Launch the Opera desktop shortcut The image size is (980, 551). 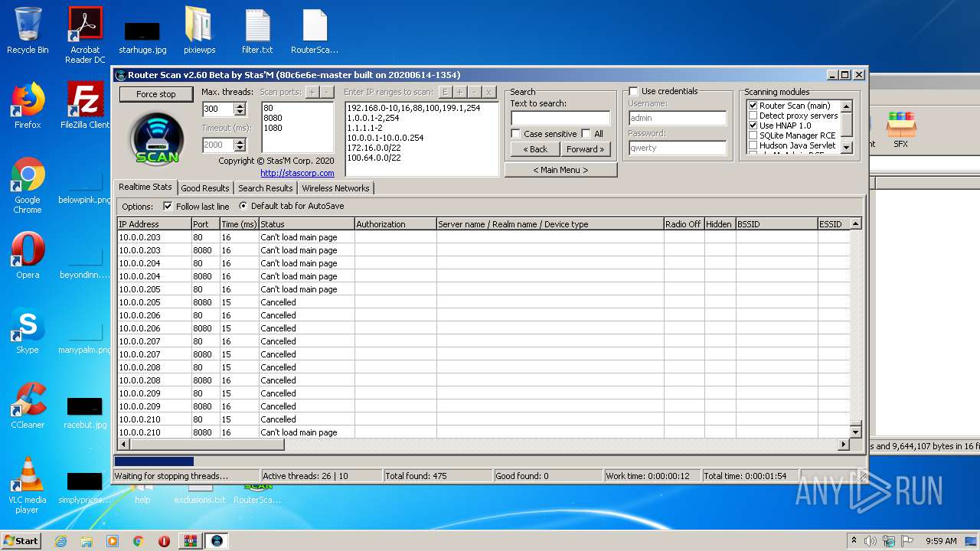pyautogui.click(x=28, y=256)
